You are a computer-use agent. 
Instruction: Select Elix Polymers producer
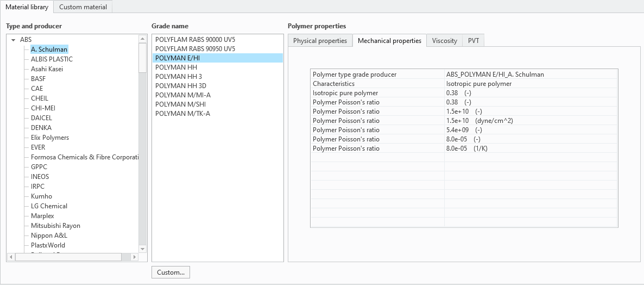click(x=50, y=138)
